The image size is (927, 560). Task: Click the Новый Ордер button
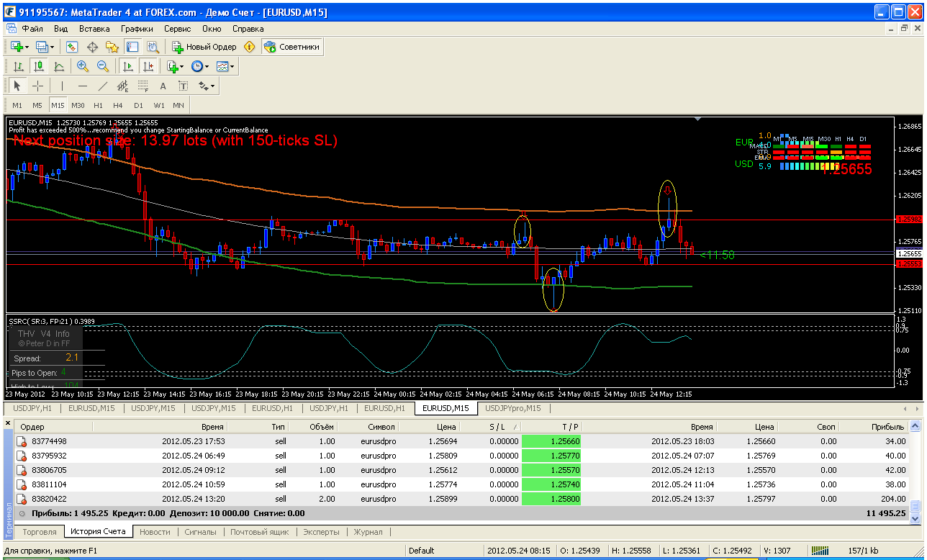pyautogui.click(x=204, y=47)
